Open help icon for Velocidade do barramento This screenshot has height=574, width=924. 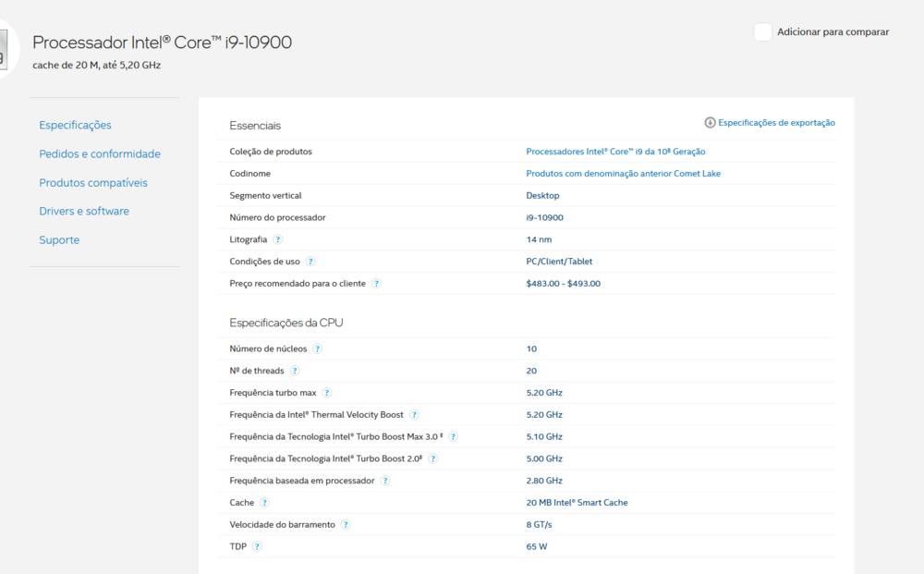click(346, 524)
